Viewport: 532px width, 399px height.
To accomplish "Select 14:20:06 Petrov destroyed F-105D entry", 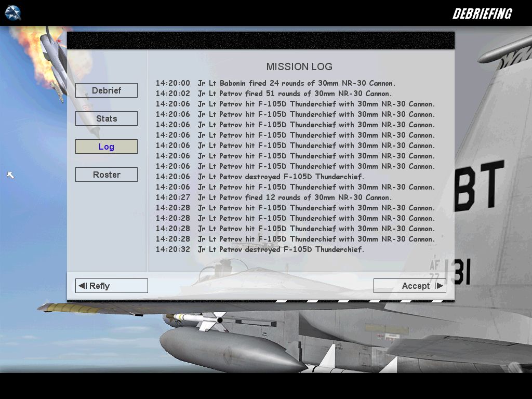I will tap(260, 177).
